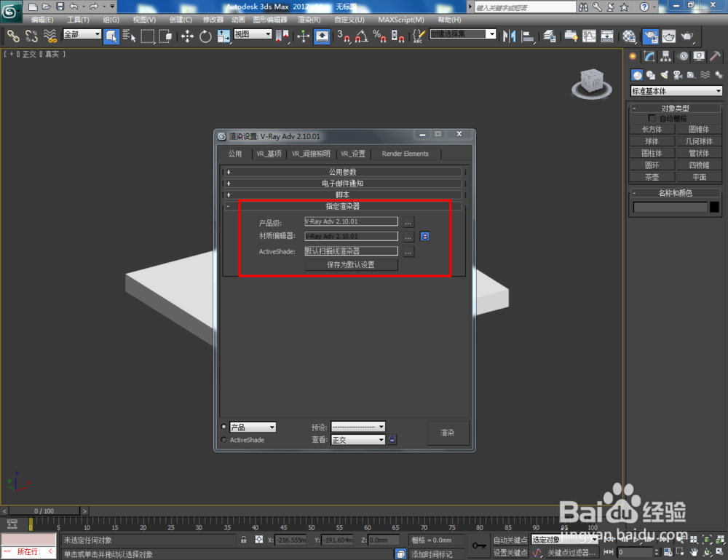This screenshot has height=560, width=728.
Task: Click the Mirror tool icon
Action: pyautogui.click(x=510, y=36)
